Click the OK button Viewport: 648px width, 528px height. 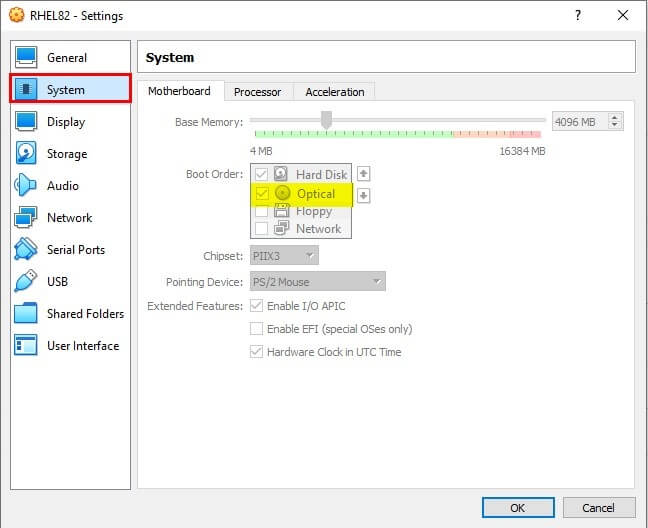click(518, 508)
